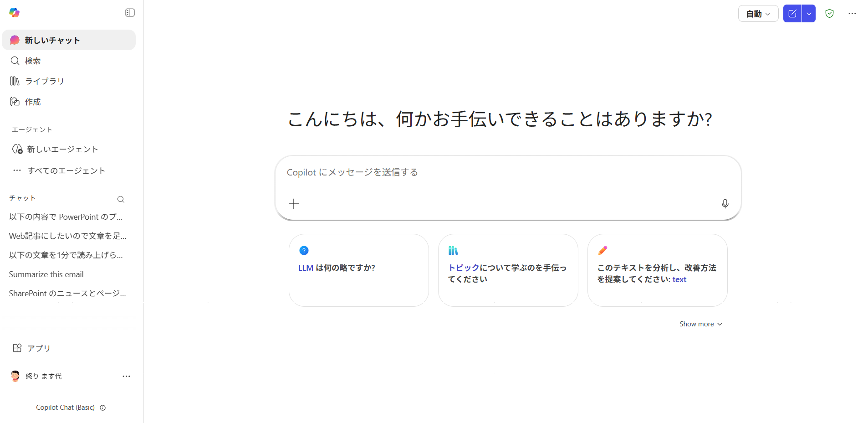
Task: Open the top-right more options menu
Action: click(852, 14)
